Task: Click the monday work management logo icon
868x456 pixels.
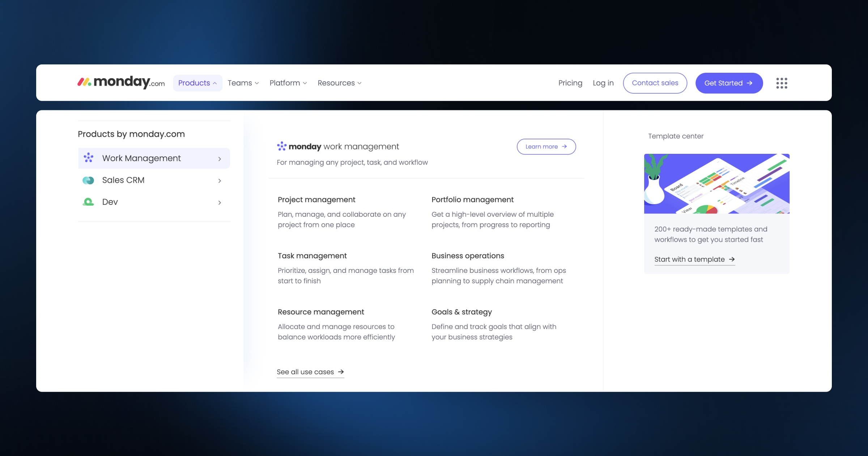Action: [281, 146]
